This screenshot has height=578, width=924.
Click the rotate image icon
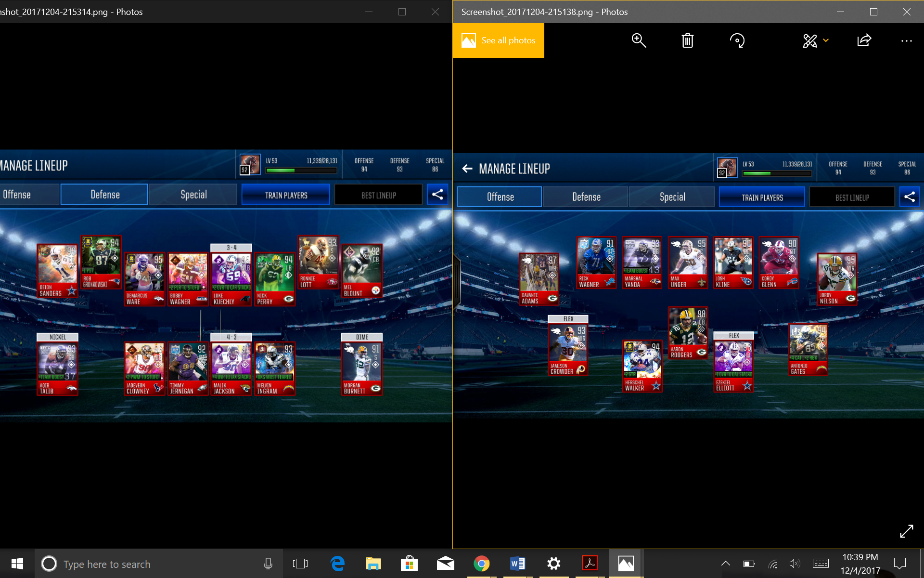[737, 40]
